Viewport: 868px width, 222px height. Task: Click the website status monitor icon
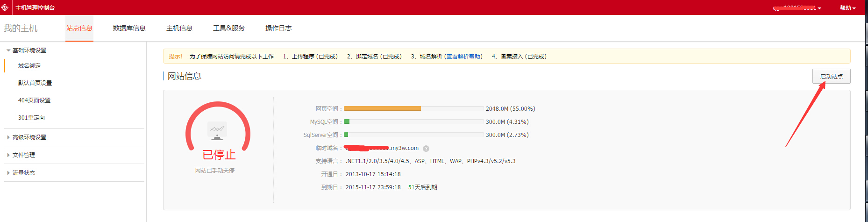[217, 131]
